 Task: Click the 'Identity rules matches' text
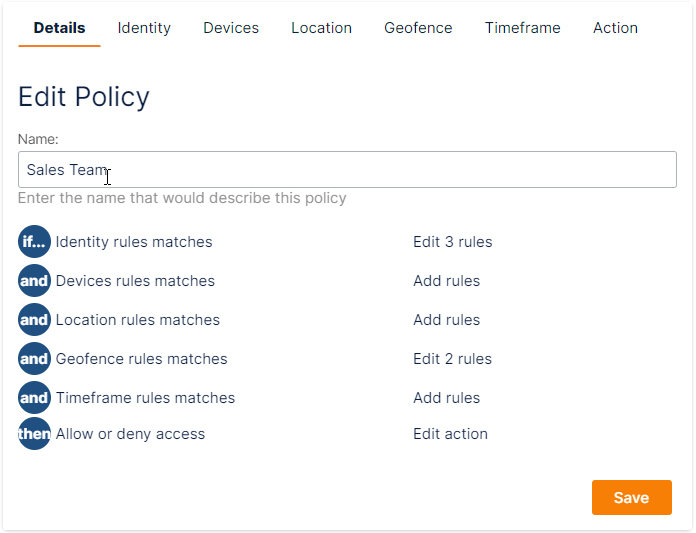(134, 242)
